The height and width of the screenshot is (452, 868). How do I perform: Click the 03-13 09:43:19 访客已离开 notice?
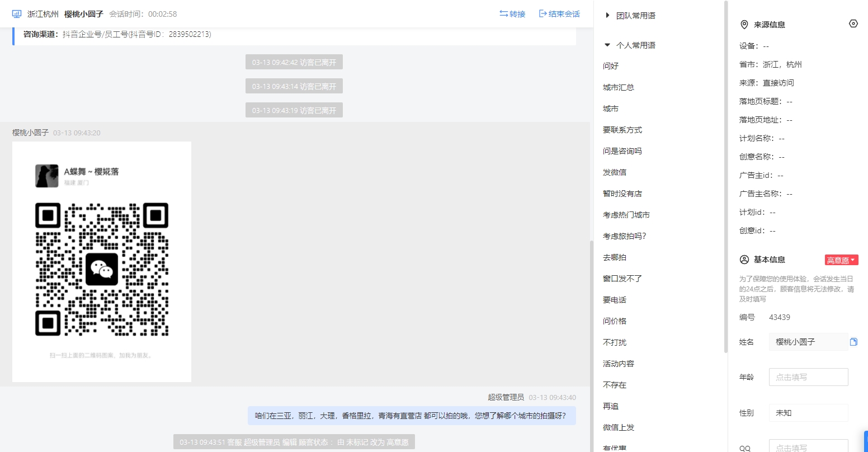pos(294,110)
